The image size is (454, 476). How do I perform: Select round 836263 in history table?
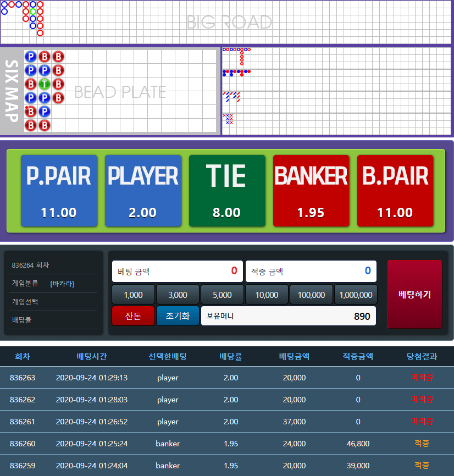[x=23, y=378]
